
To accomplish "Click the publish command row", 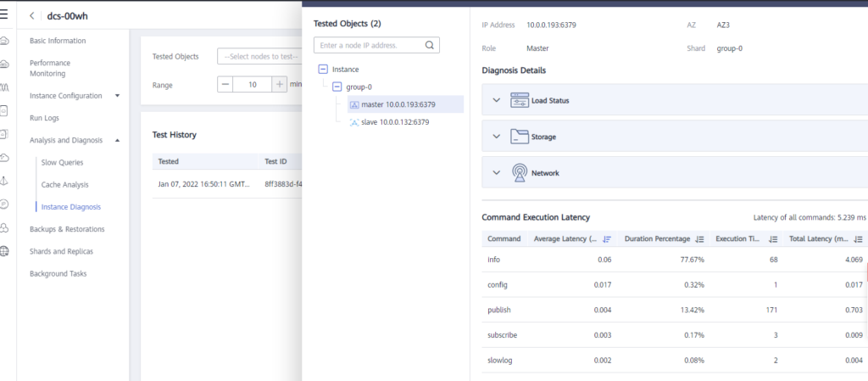I will [x=675, y=310].
